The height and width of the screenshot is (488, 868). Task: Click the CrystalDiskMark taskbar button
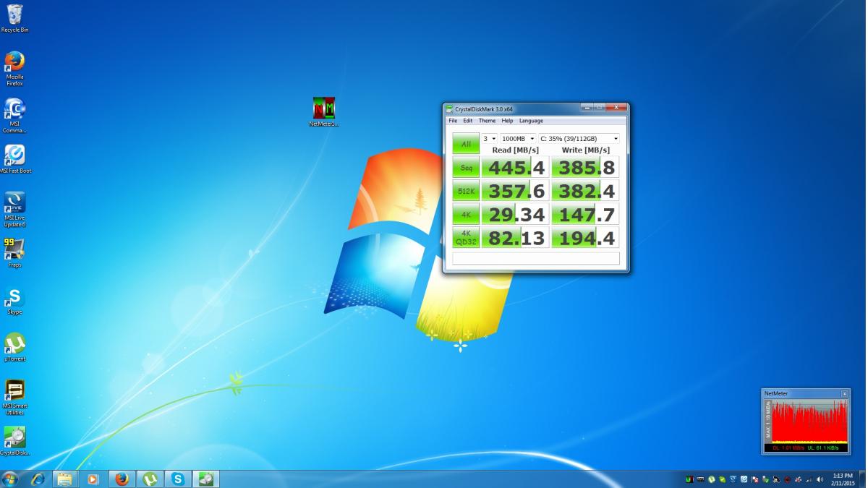pyautogui.click(x=205, y=479)
